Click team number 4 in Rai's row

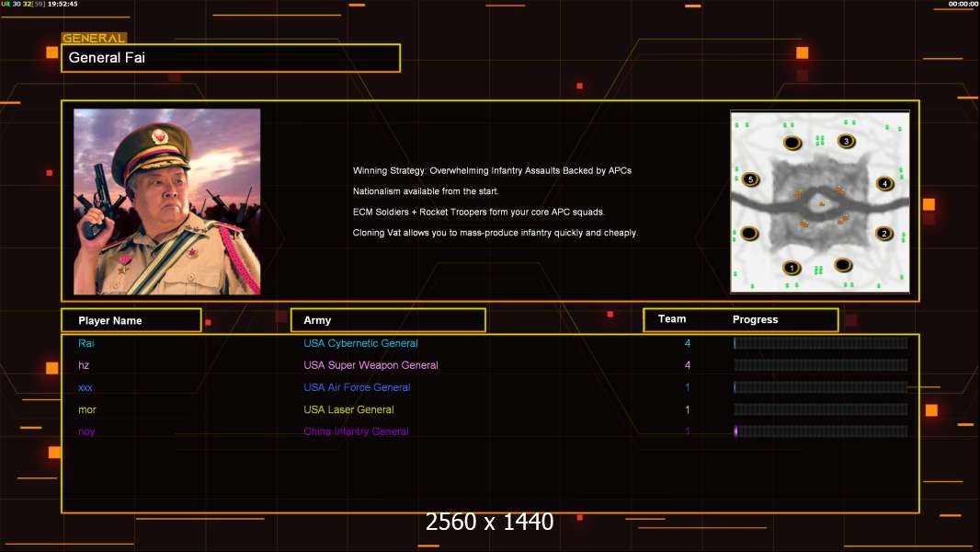(x=688, y=343)
